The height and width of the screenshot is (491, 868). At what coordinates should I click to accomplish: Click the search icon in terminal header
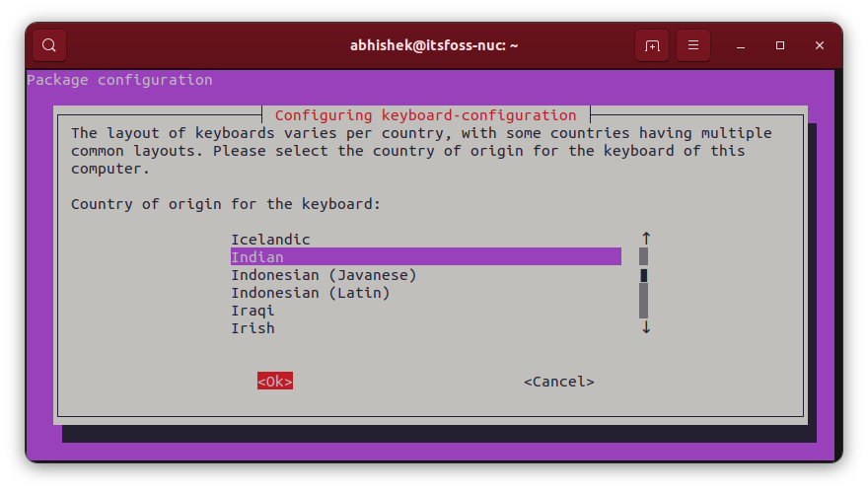coord(49,45)
